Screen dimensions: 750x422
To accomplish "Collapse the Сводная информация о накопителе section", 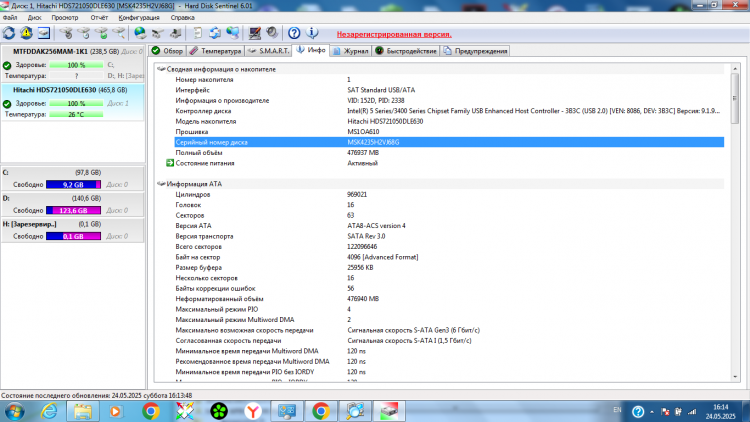I will pyautogui.click(x=161, y=69).
